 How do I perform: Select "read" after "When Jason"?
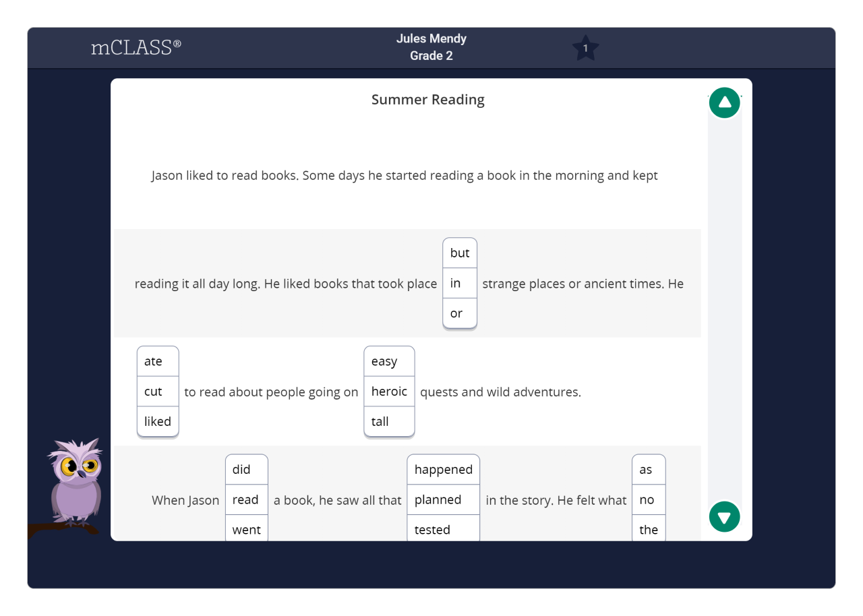246,500
